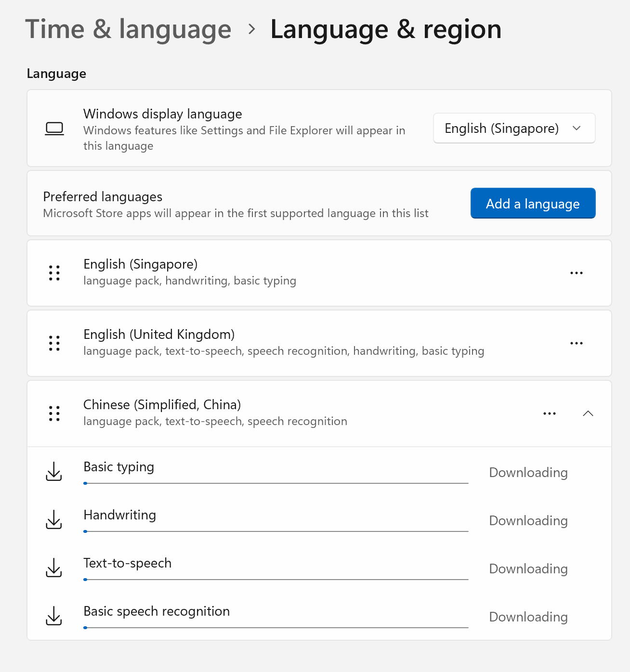Click the breadcrumb chevron separator
Screen dimensions: 630x672
[x=251, y=29]
